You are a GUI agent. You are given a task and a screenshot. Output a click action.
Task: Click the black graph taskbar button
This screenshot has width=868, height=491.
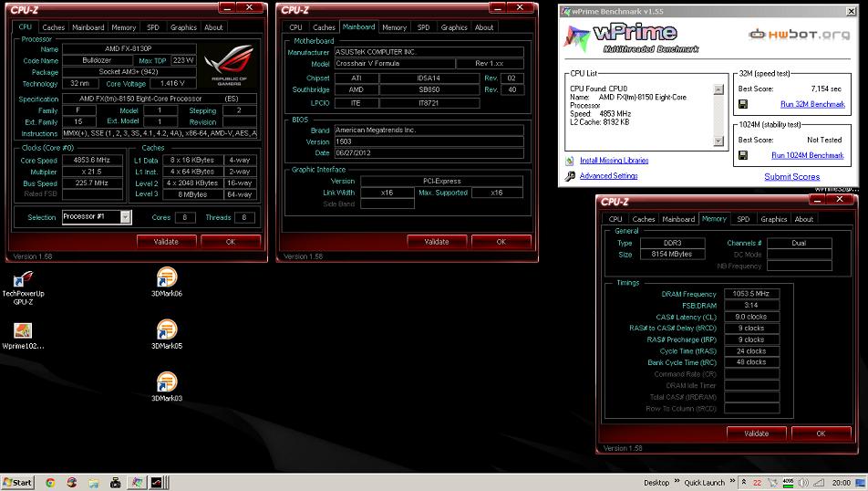(157, 483)
